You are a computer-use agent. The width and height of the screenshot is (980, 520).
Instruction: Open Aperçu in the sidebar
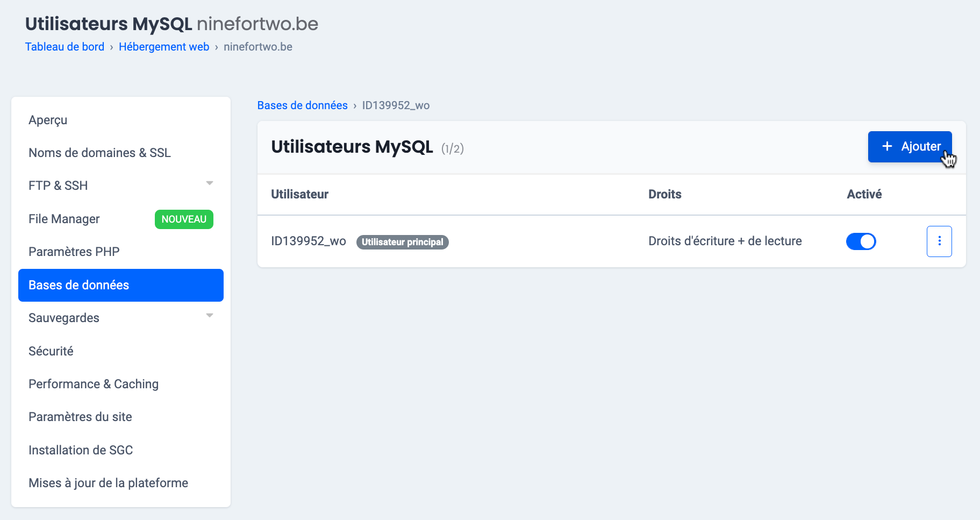point(48,120)
